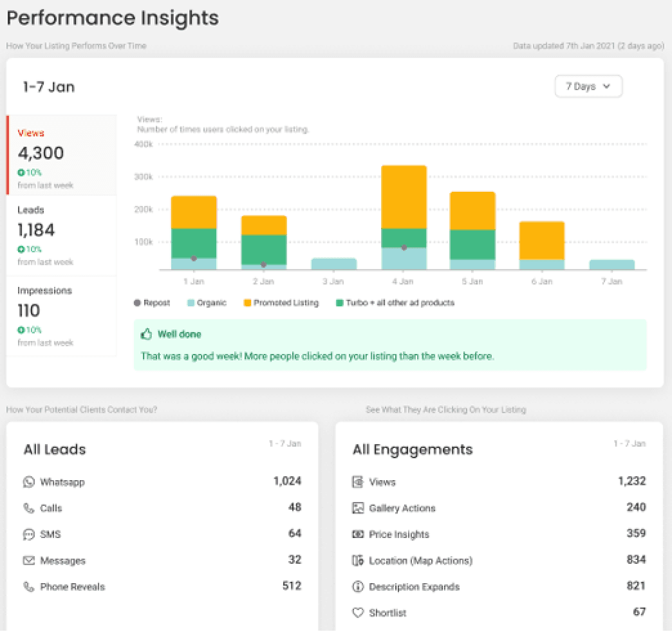The height and width of the screenshot is (632, 672).
Task: Open the 7 Days range dropdown
Action: [588, 86]
